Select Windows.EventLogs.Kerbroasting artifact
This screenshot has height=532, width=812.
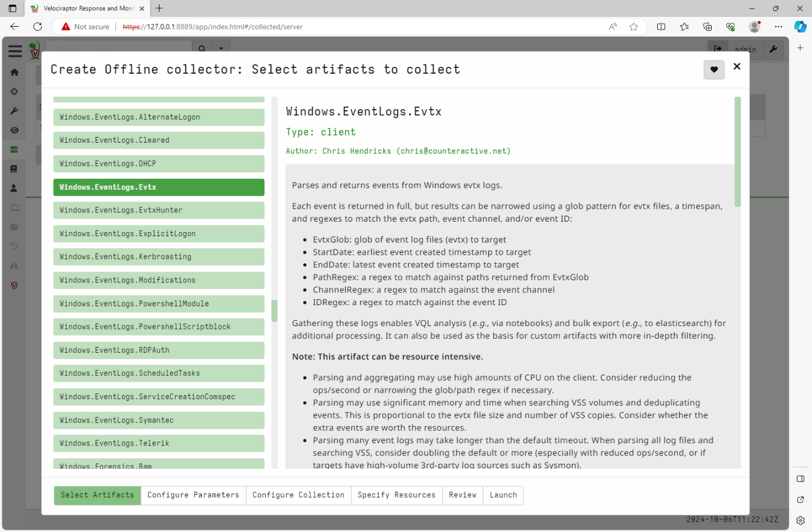[159, 257]
